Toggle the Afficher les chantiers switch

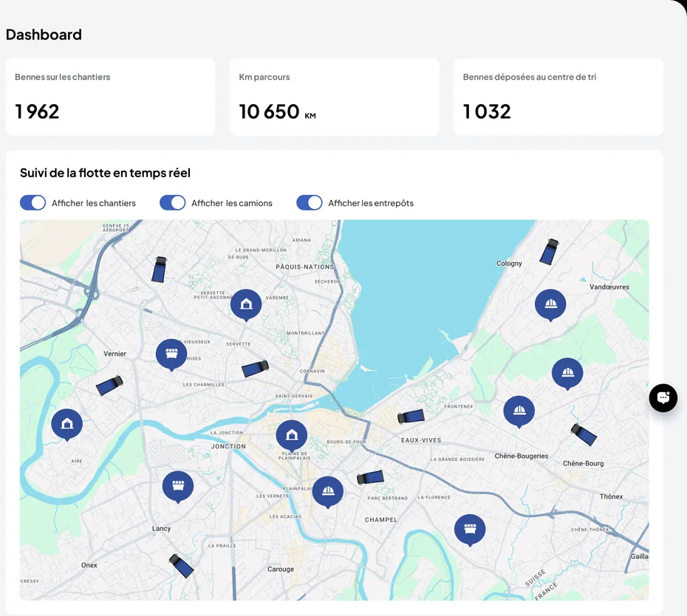33,203
